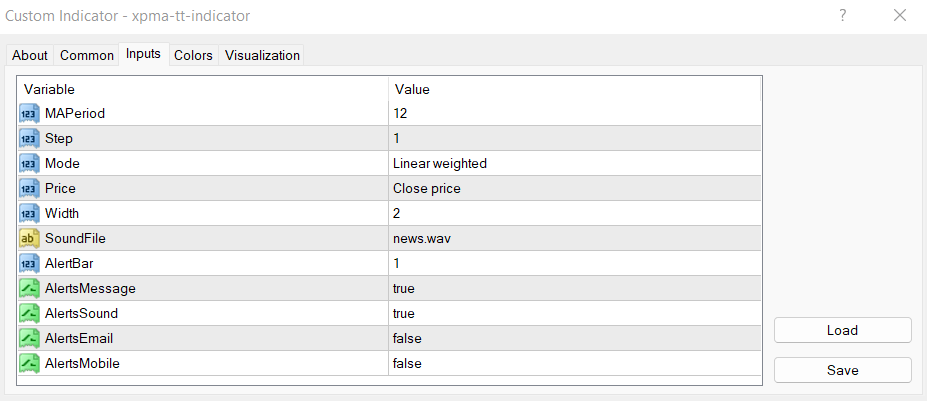Select the icon beside the Mode variable
The width and height of the screenshot is (927, 401).
click(29, 163)
